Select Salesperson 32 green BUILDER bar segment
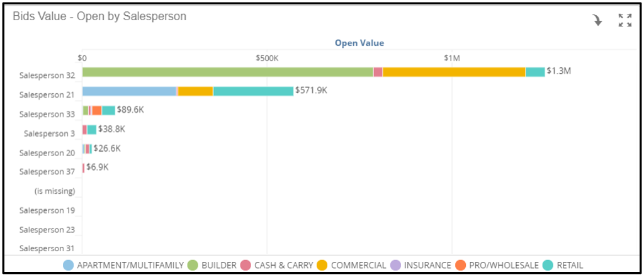644x277 pixels. (x=227, y=72)
